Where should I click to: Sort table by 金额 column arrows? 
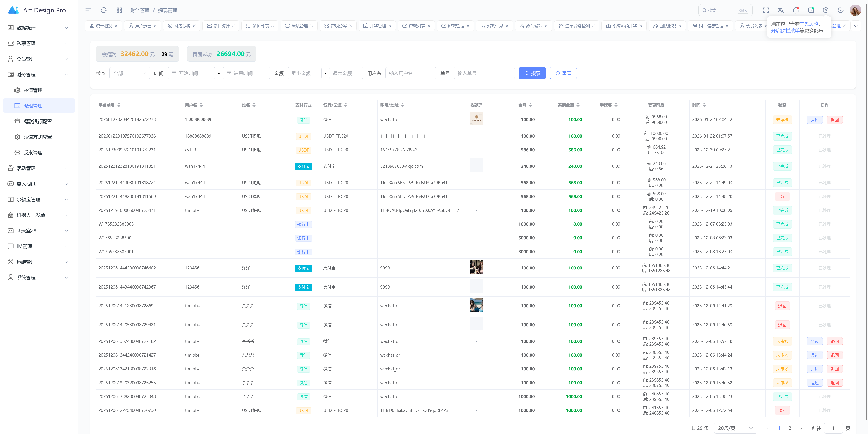[x=530, y=105]
